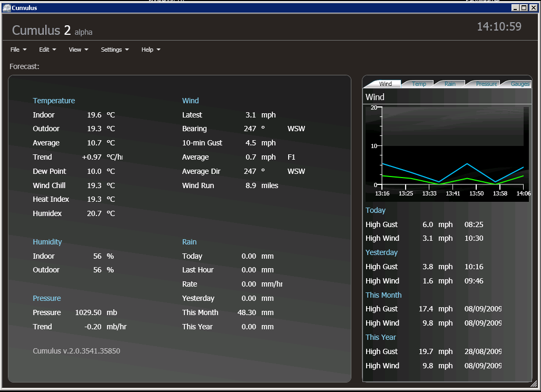The image size is (541, 392).
Task: Open the View menu dropdown
Action: pos(78,50)
